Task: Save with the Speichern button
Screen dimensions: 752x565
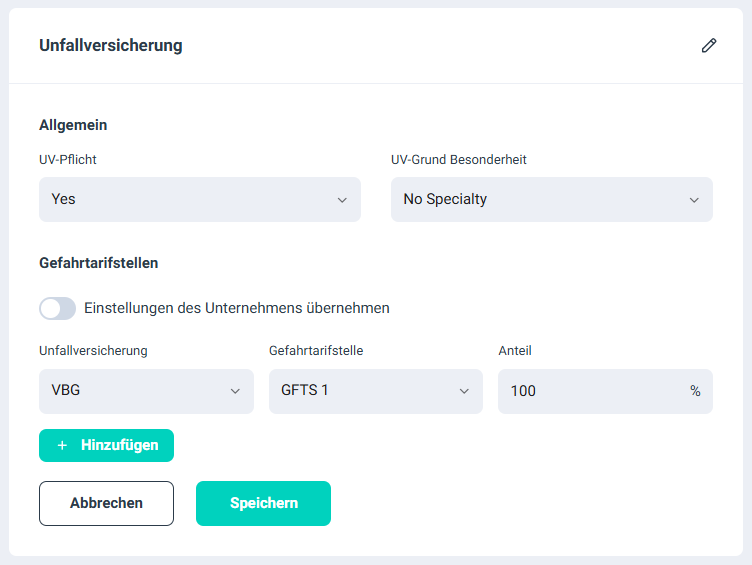Action: click(263, 503)
